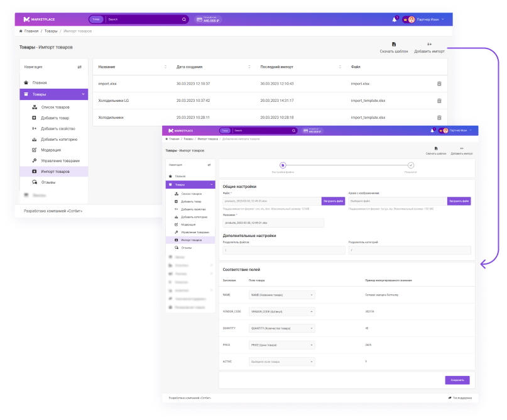Click the notification bell in back window
The width and height of the screenshot is (507, 420).
tap(395, 19)
